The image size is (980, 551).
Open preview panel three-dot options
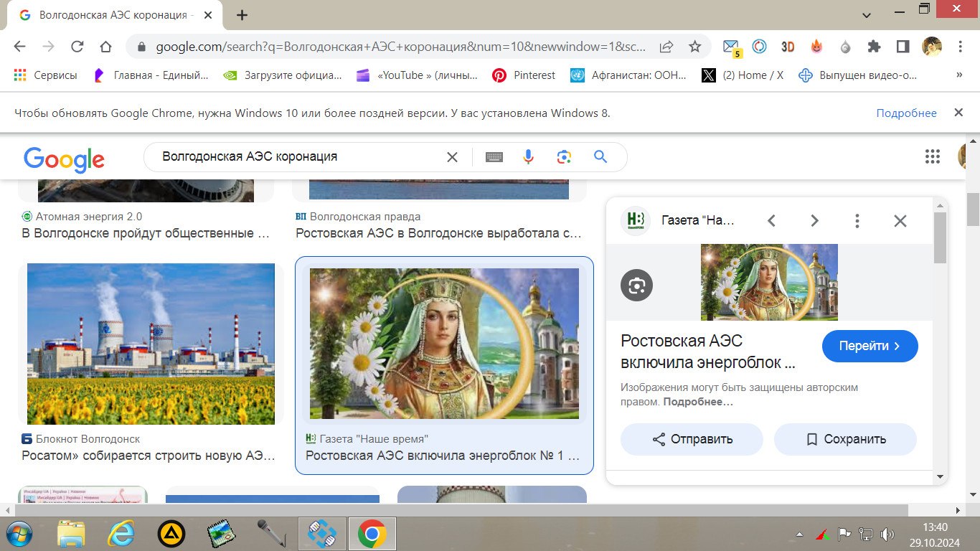coord(857,220)
